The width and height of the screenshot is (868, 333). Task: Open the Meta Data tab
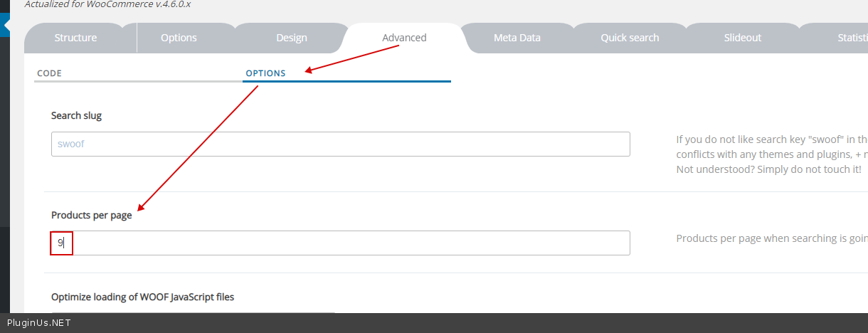coord(517,38)
